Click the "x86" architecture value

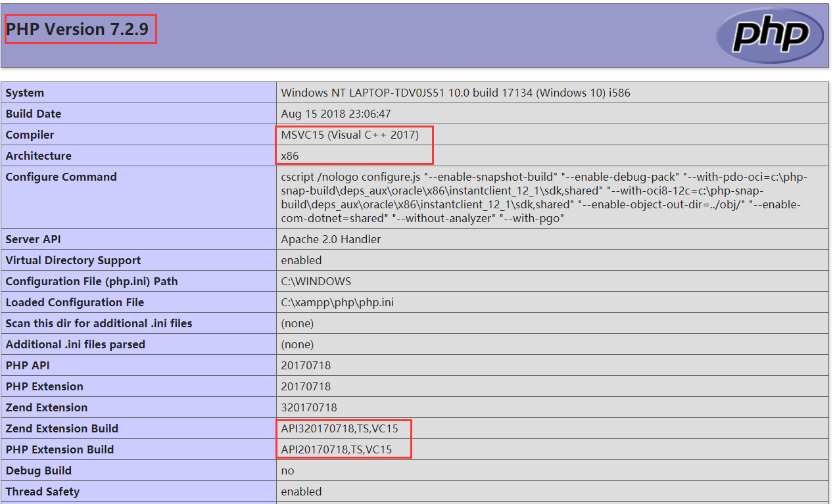(290, 156)
